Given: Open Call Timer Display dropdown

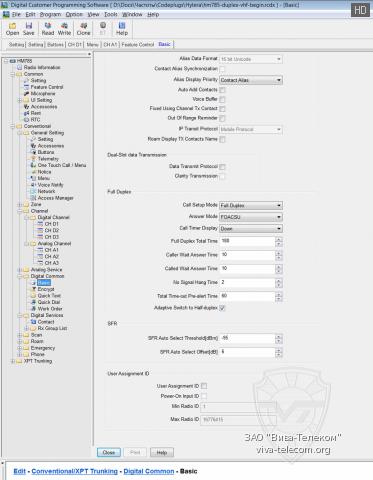Looking at the screenshot, I should [251, 229].
